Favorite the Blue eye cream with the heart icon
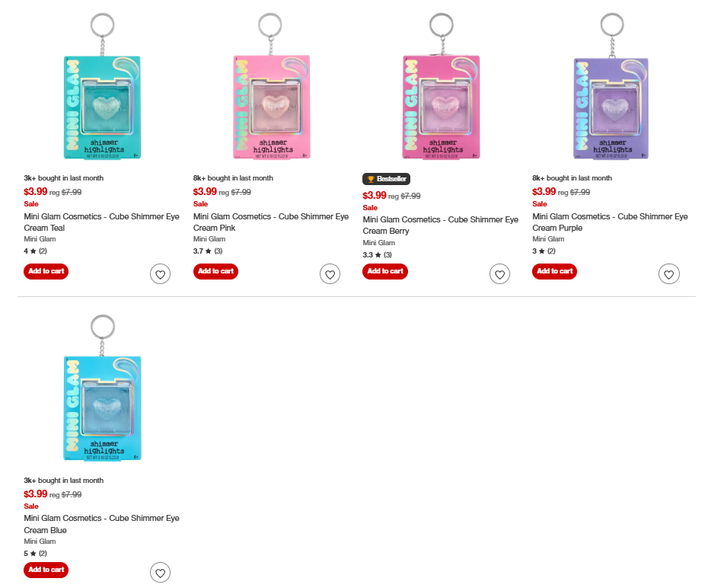724x588 pixels. [160, 572]
